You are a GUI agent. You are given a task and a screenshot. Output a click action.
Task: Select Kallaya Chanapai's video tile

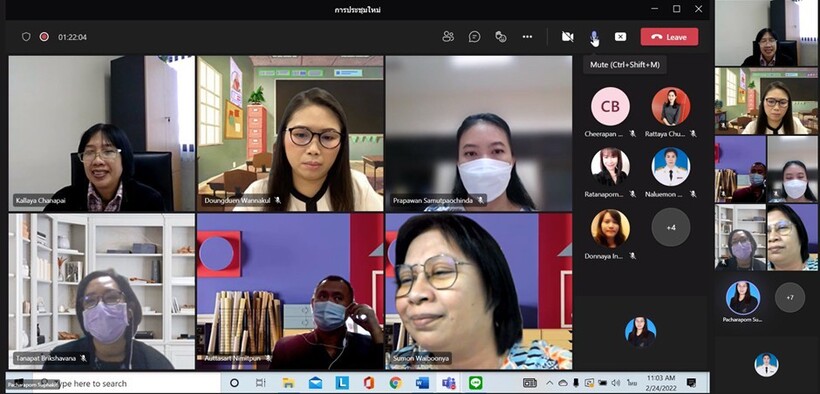tap(101, 133)
